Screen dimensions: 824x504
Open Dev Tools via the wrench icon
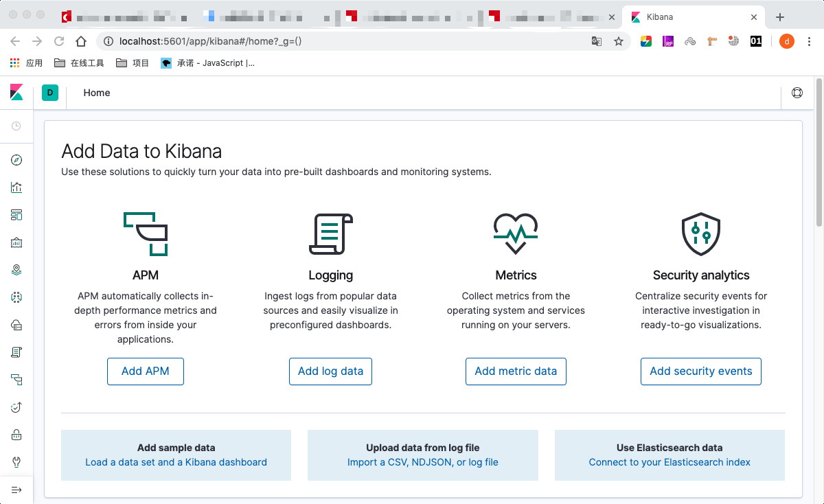[16, 462]
